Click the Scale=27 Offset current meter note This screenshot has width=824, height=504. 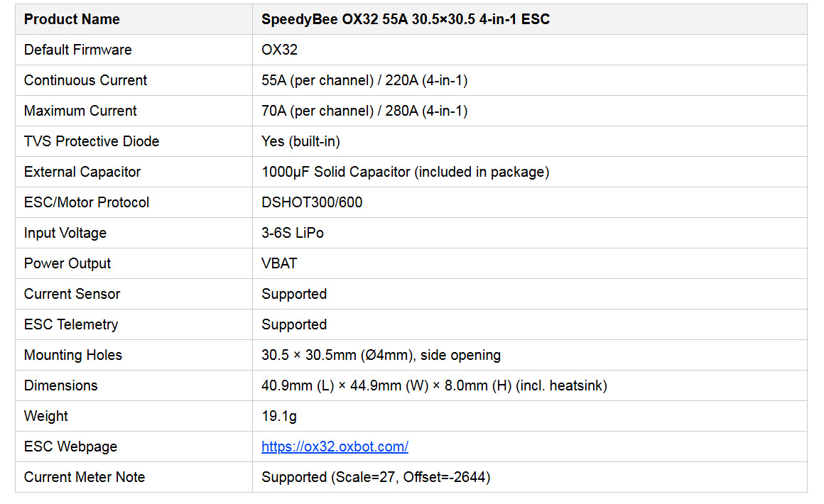pos(376,477)
